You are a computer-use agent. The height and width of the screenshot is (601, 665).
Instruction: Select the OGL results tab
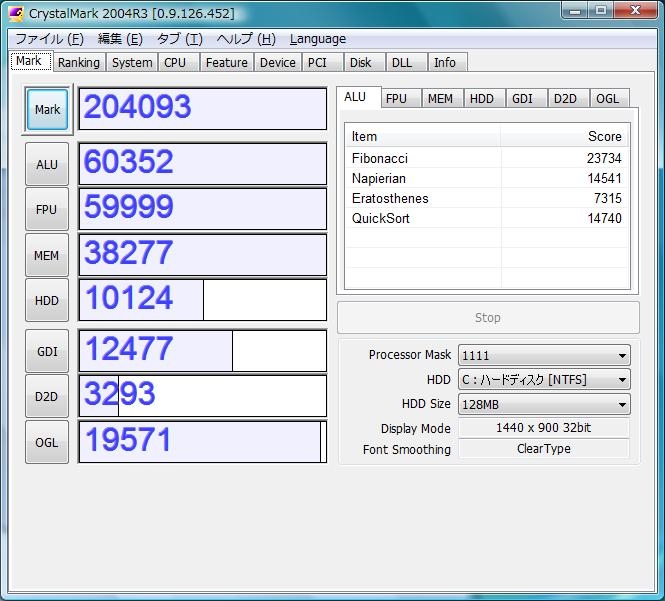click(x=607, y=98)
